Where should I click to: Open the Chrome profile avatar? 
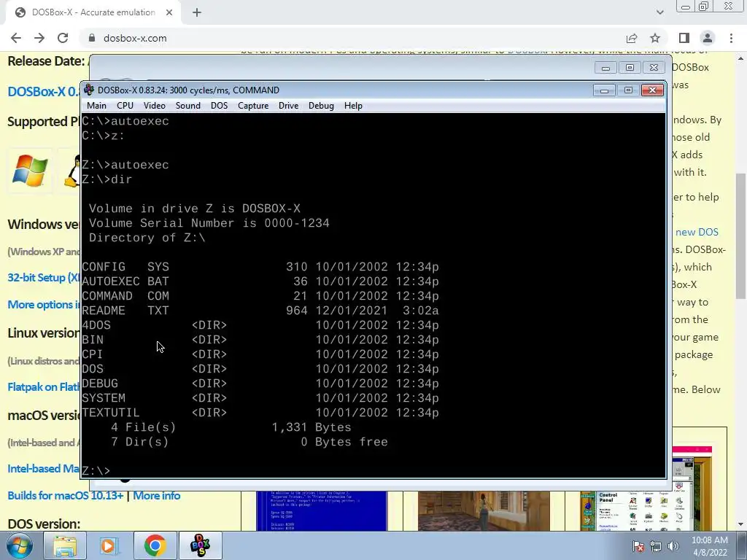click(708, 38)
